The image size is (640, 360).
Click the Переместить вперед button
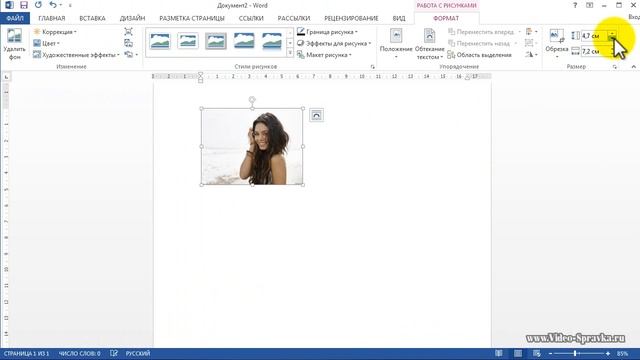tap(481, 32)
